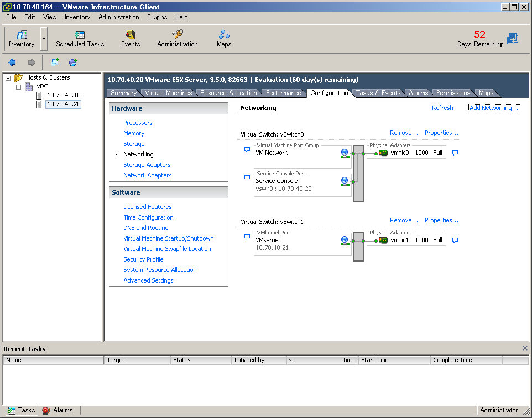The height and width of the screenshot is (418, 532).
Task: Switch to the Virtual Machines tab
Action: coord(168,93)
